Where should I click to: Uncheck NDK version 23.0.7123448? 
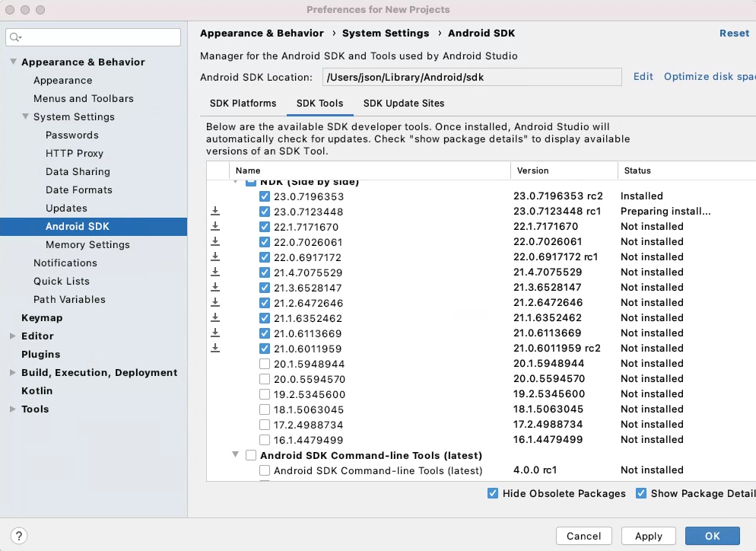264,212
